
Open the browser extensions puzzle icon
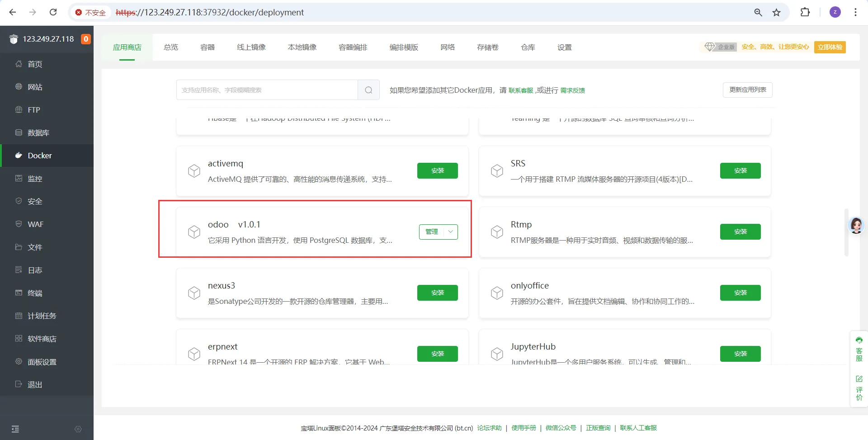click(805, 12)
